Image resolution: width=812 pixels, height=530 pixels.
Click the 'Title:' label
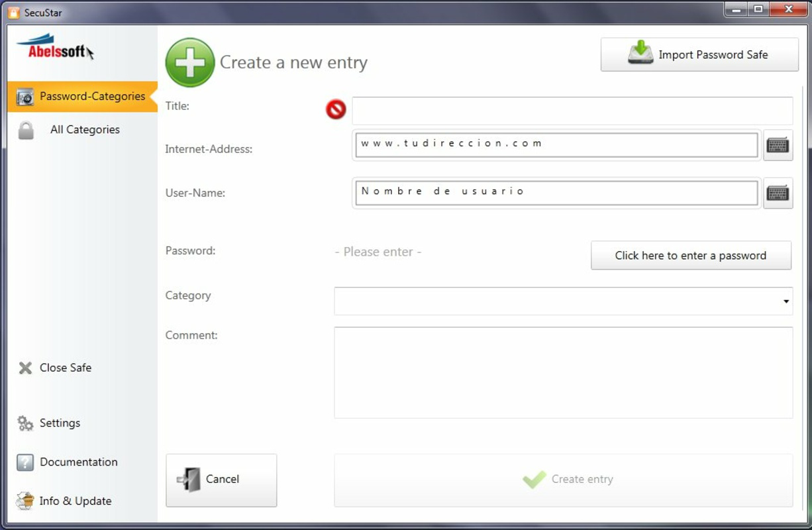[178, 106]
